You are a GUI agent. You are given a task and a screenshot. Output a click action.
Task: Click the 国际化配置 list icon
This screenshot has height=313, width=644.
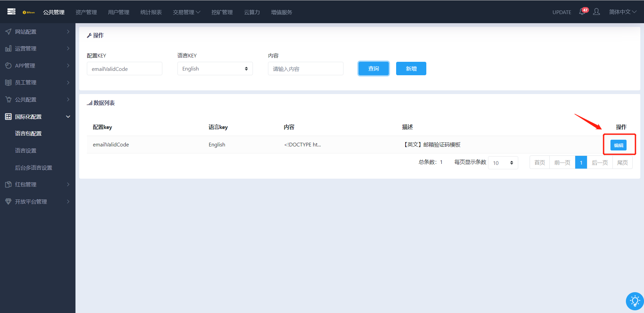point(8,117)
